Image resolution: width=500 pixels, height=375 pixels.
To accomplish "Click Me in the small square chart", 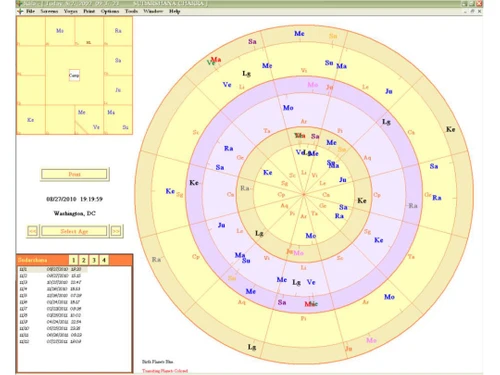I will (82, 112).
